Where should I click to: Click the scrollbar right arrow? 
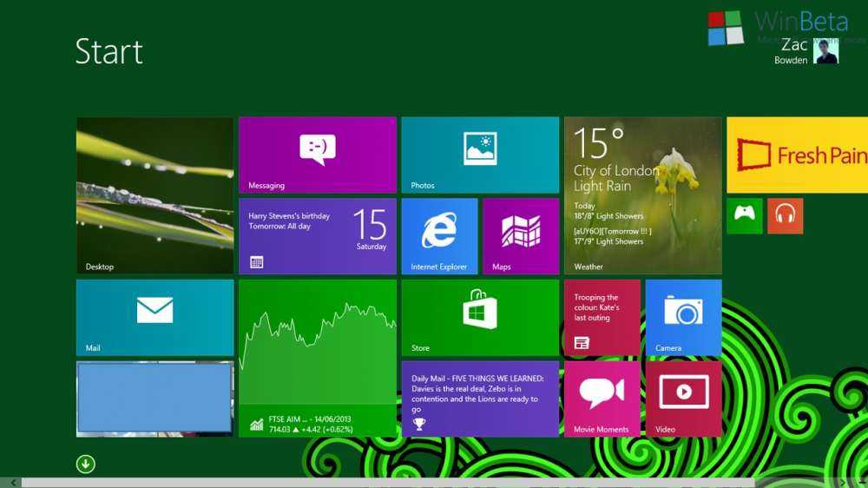[x=843, y=483]
